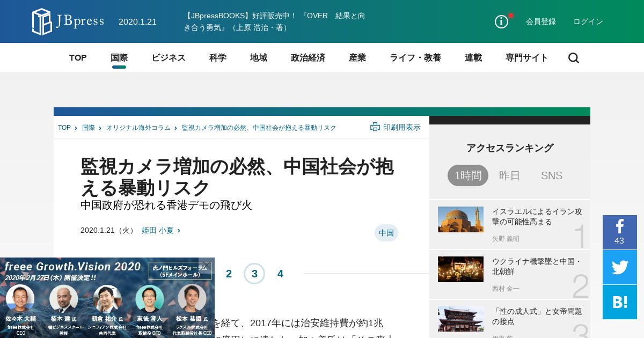Switch ranking to 1時間 tab
This screenshot has height=338, width=644.
[x=468, y=175]
